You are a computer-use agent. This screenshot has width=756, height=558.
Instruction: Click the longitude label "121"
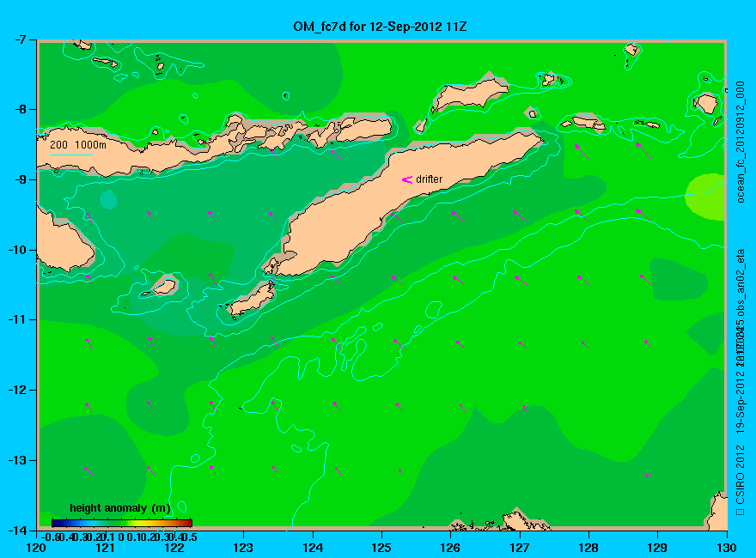pos(105,548)
